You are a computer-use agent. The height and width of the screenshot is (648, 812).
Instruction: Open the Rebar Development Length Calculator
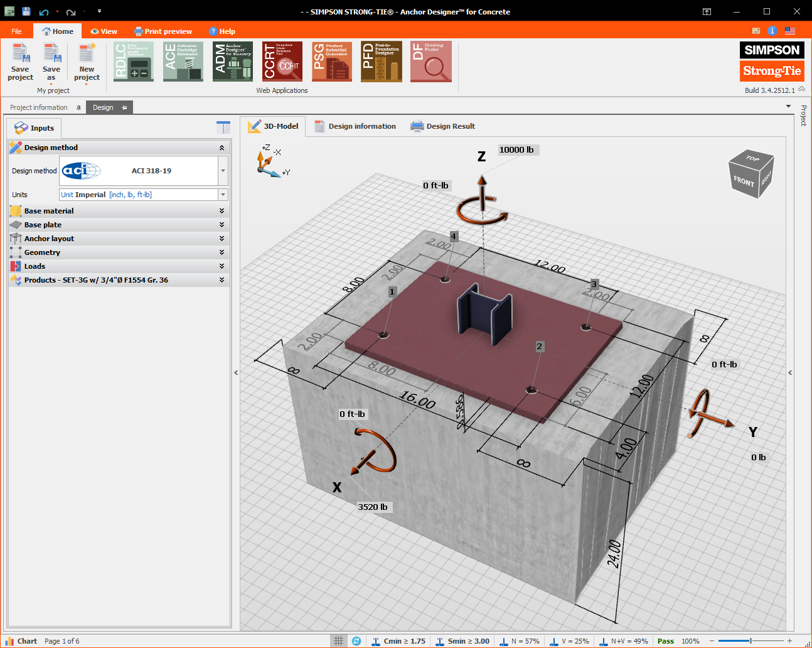pyautogui.click(x=133, y=62)
